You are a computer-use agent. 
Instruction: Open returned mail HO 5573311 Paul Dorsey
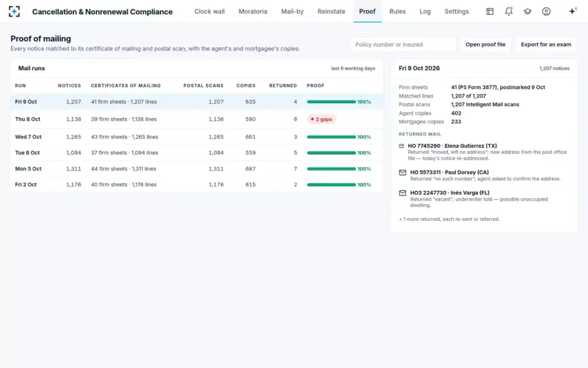point(483,176)
